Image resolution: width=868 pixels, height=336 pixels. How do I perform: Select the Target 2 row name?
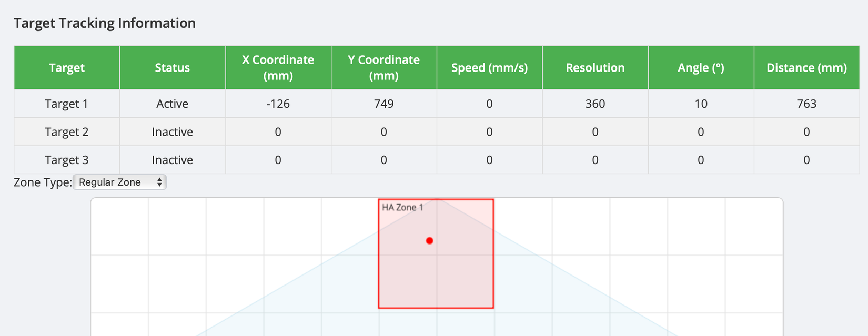(x=67, y=132)
